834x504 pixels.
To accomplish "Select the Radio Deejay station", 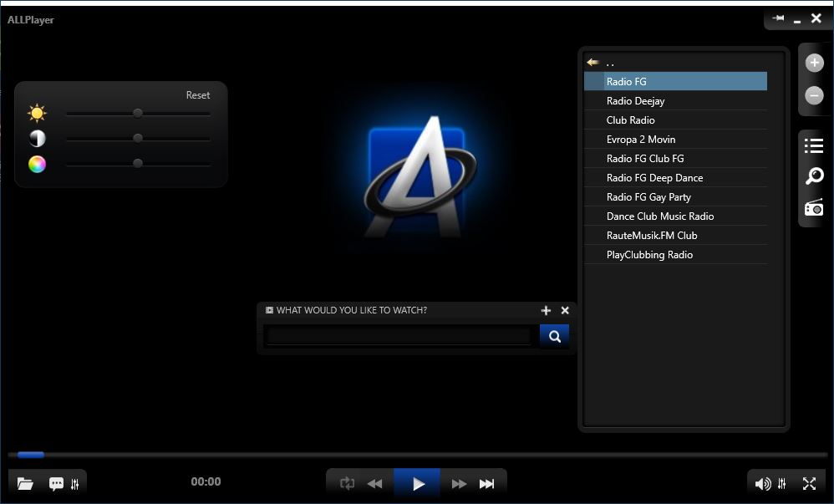I will (675, 100).
